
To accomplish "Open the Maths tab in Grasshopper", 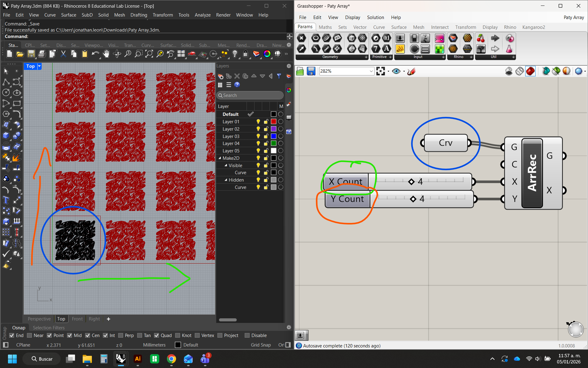I will click(x=325, y=27).
